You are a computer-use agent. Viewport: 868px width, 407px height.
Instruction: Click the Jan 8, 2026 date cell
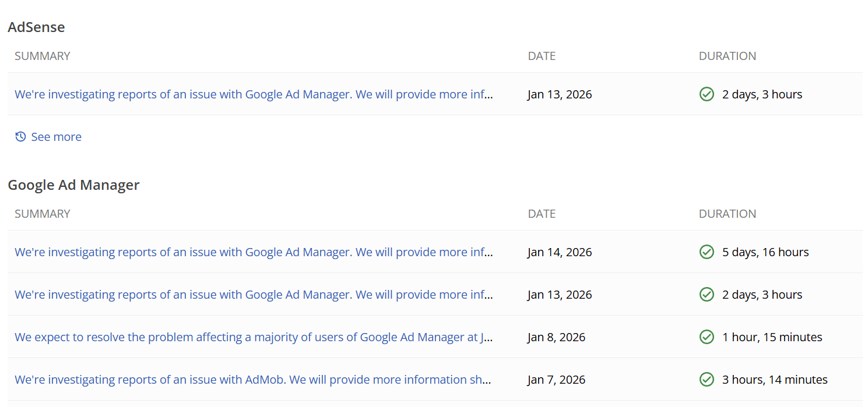click(x=556, y=337)
